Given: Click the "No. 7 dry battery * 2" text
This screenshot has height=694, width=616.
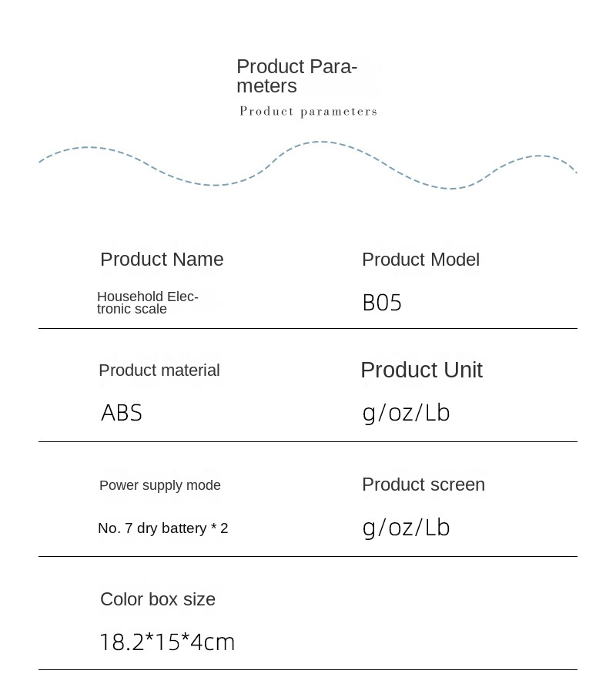Looking at the screenshot, I should (162, 528).
